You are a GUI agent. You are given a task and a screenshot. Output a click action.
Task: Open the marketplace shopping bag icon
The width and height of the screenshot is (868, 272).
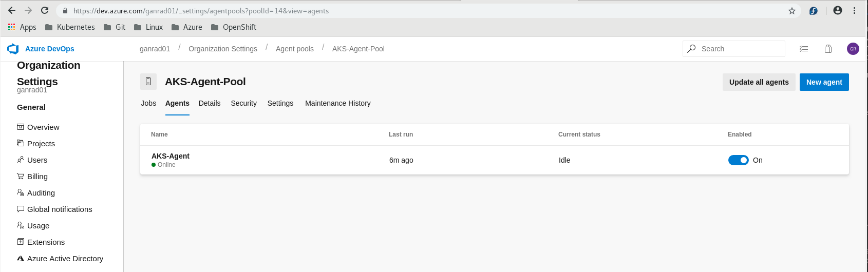(x=828, y=49)
